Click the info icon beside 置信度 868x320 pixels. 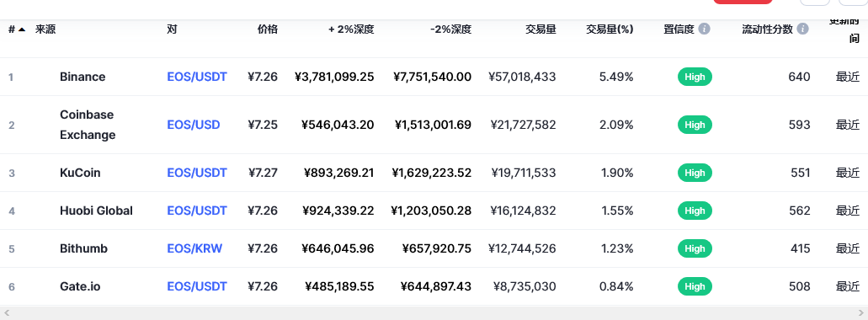pos(704,29)
